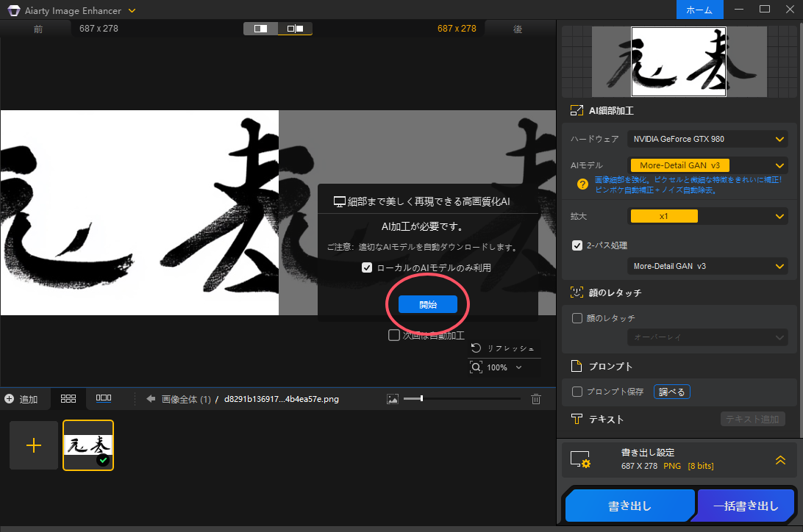
Task: Click the プロンプト document icon
Action: (x=577, y=366)
